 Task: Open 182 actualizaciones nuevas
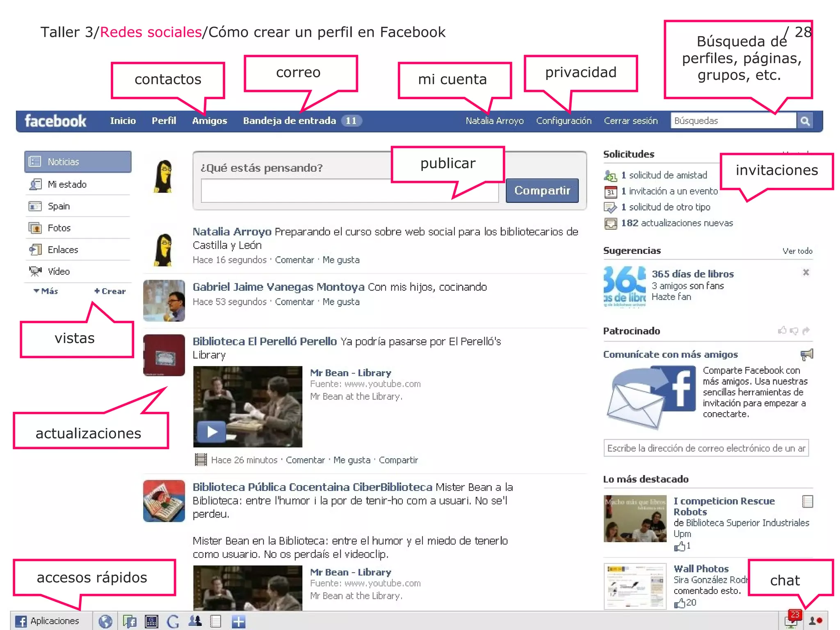coord(677,223)
